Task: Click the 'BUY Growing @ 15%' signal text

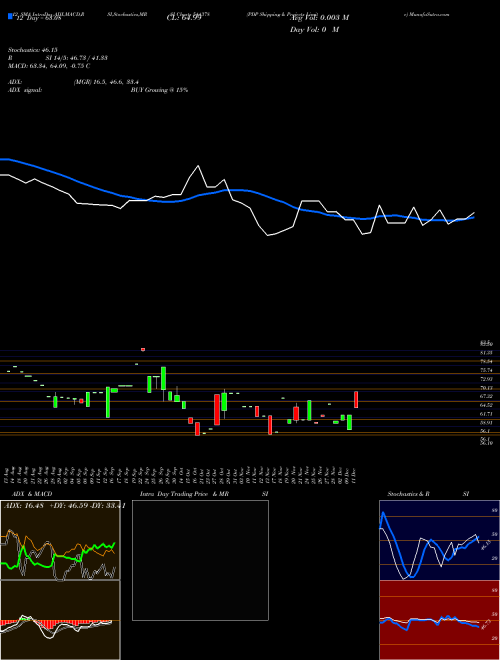Action: coord(159,90)
